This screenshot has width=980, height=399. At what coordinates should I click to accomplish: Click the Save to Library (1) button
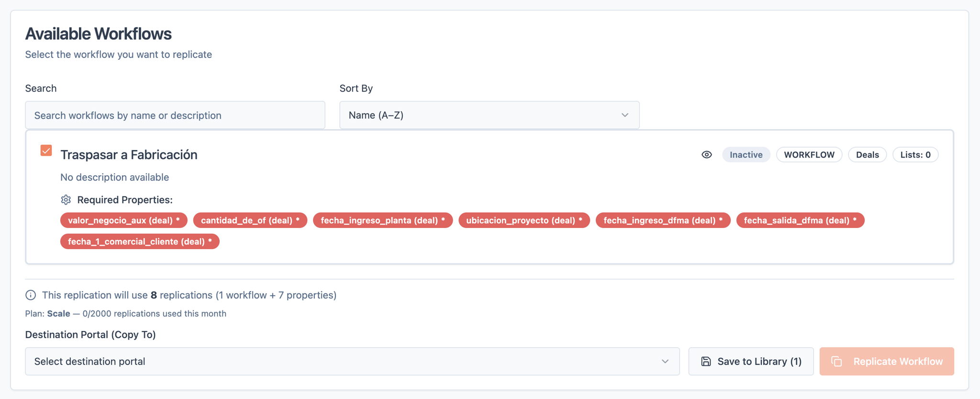(751, 361)
